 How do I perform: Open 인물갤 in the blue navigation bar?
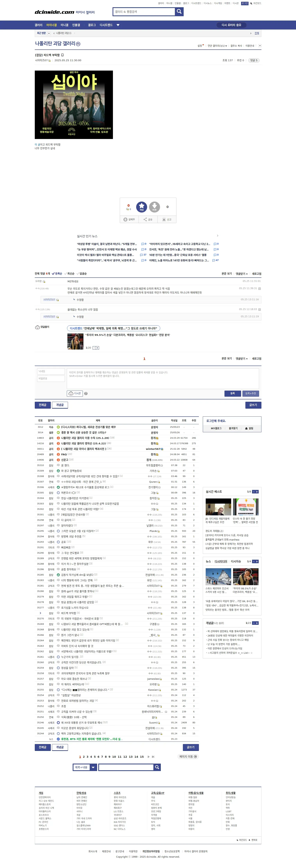(x=76, y=25)
